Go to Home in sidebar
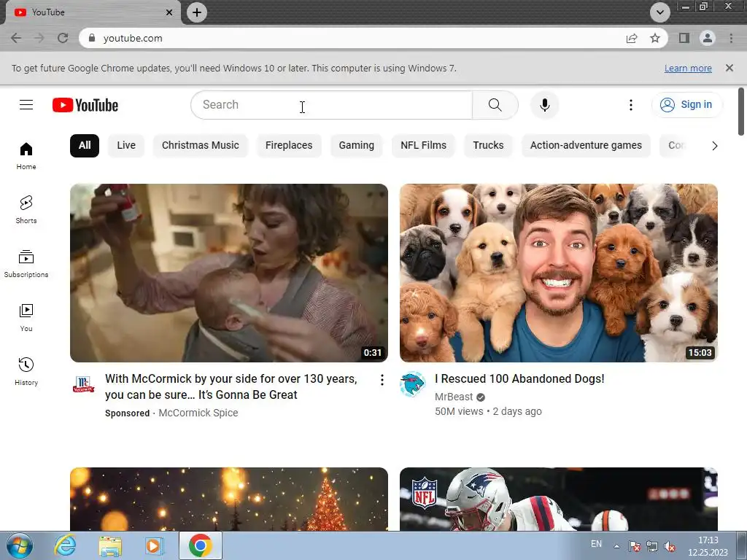Viewport: 747px width, 560px height. [26, 156]
